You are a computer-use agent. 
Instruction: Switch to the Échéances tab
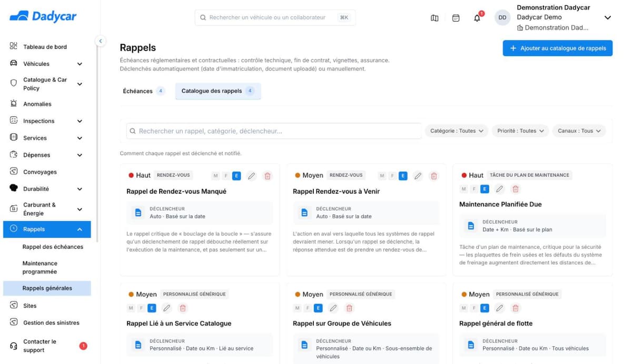144,91
